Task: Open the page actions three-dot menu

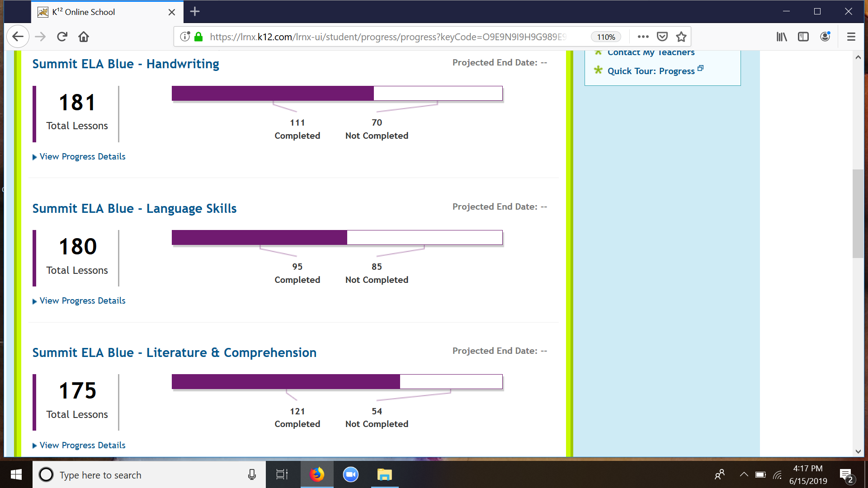Action: click(x=643, y=37)
